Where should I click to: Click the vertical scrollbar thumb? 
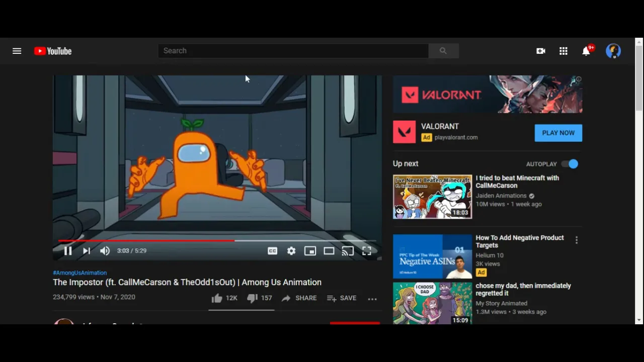[x=639, y=78]
